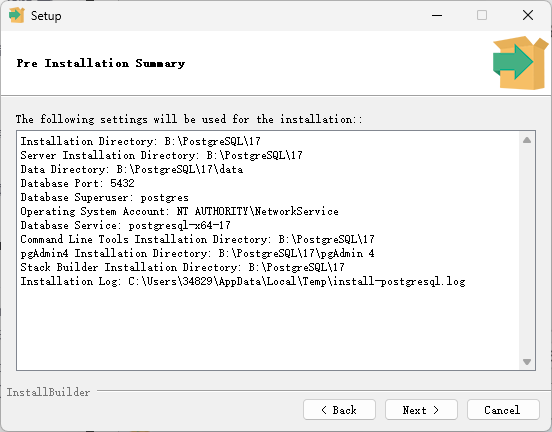Screen dimensions: 552x432
Task: Click the summary scrollbar up arrow
Action: 527,140
